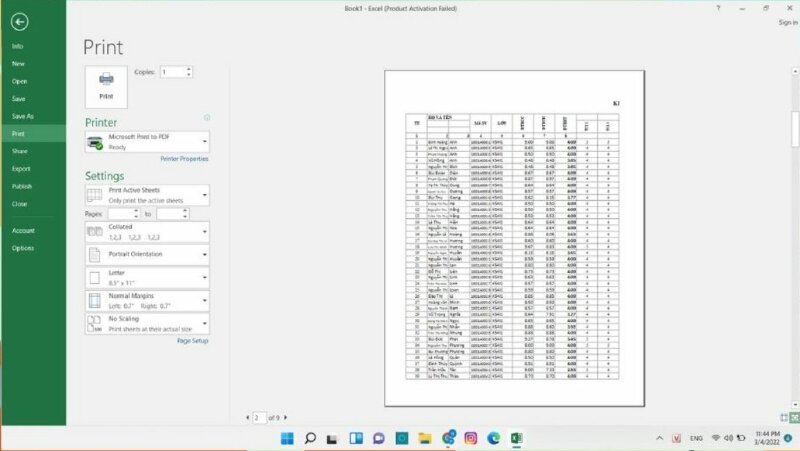
Task: Click Close in the sidebar
Action: point(19,204)
